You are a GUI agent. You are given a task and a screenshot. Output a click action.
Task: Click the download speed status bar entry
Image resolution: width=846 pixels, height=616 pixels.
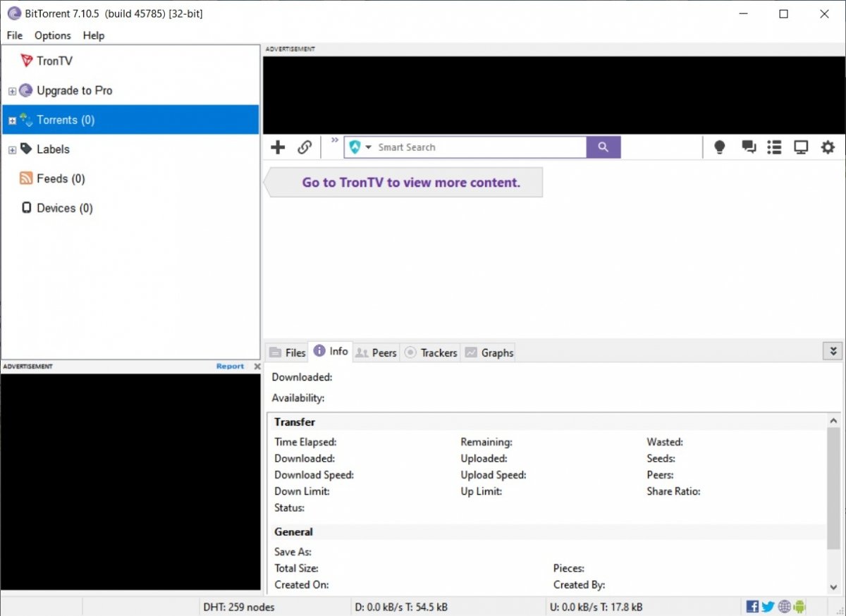pos(401,607)
